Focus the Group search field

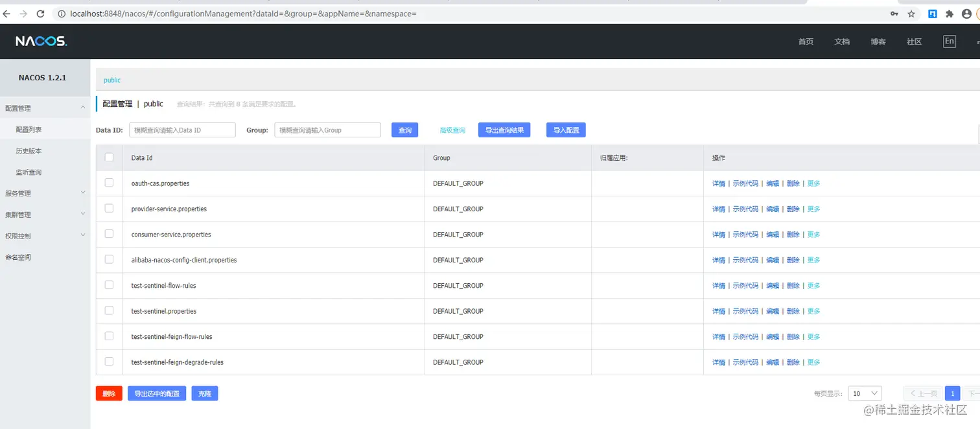click(x=327, y=130)
